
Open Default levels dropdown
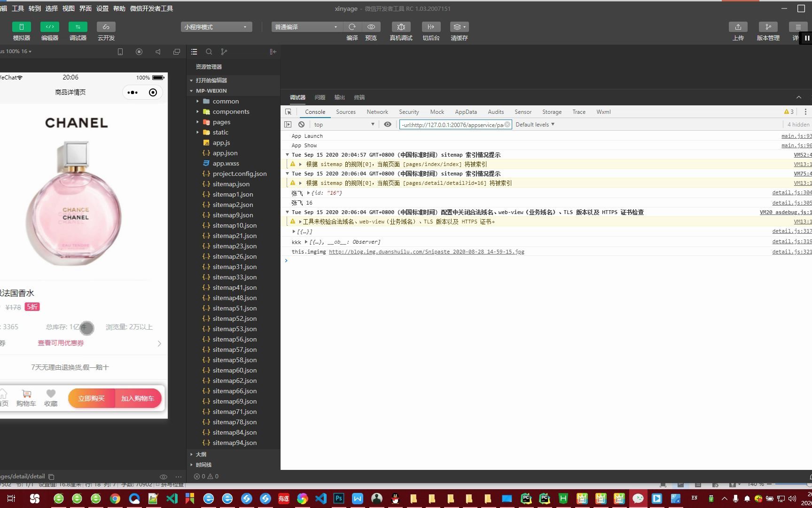click(535, 125)
